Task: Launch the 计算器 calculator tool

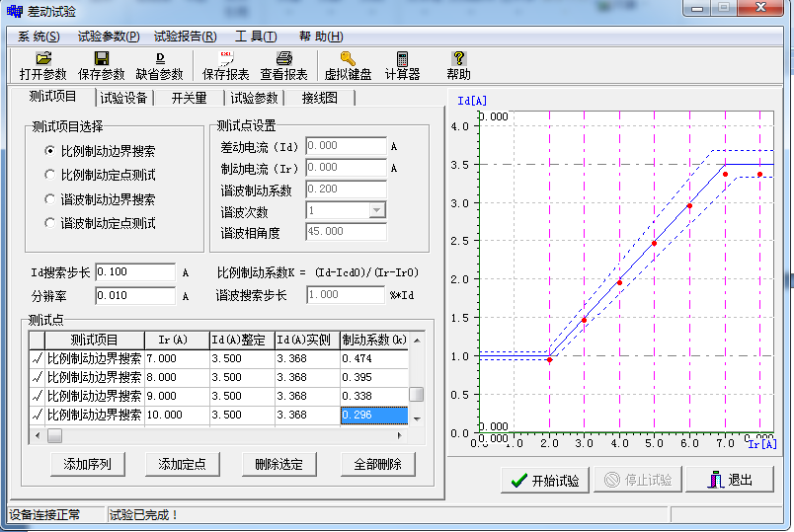Action: (x=402, y=59)
